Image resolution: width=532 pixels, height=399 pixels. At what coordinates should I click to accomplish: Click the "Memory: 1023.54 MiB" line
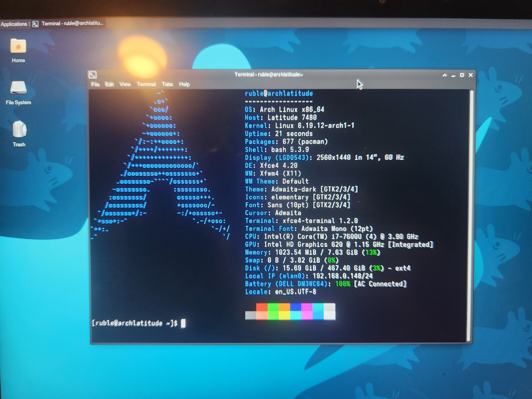click(x=313, y=252)
